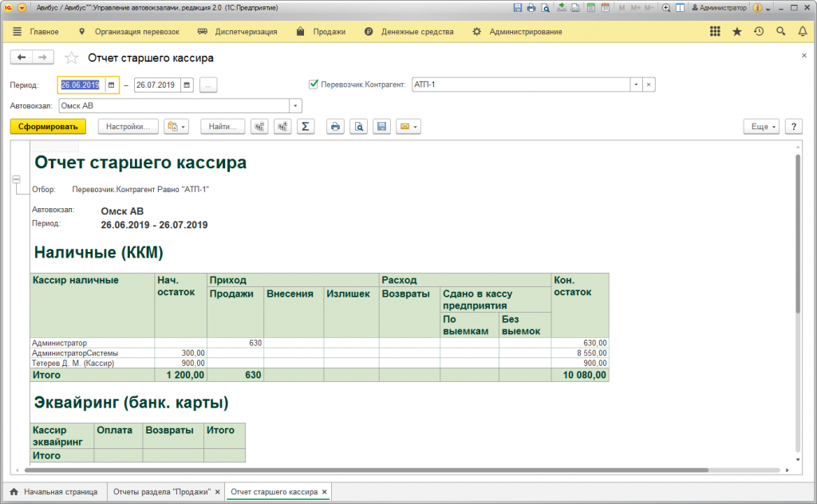The height and width of the screenshot is (504, 817).
Task: Click the Сформировать button
Action: coord(48,127)
